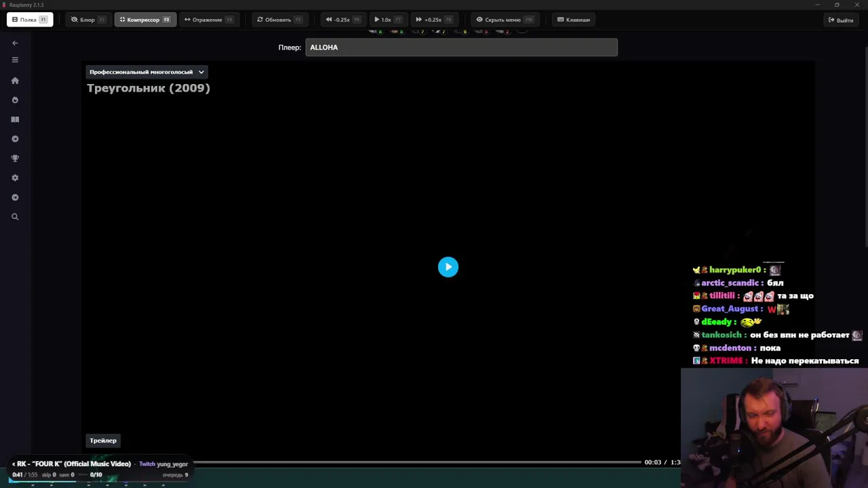This screenshot has width=868, height=488.
Task: Click the streamer webcam overlay
Action: coord(774,428)
